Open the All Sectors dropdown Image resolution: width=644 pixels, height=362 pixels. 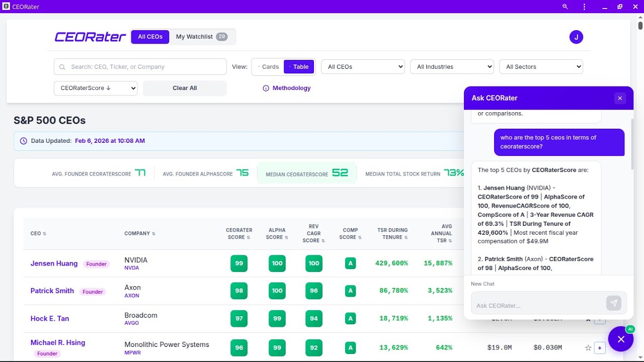[541, 67]
